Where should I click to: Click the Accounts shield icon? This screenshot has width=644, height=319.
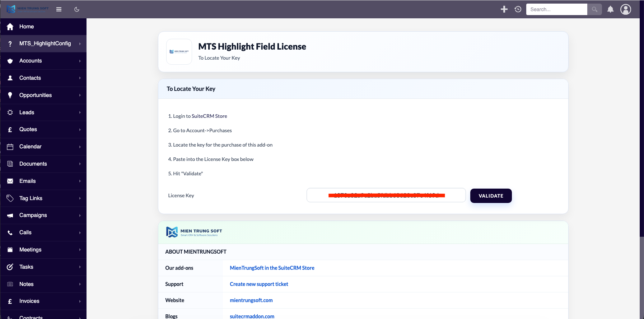10,61
